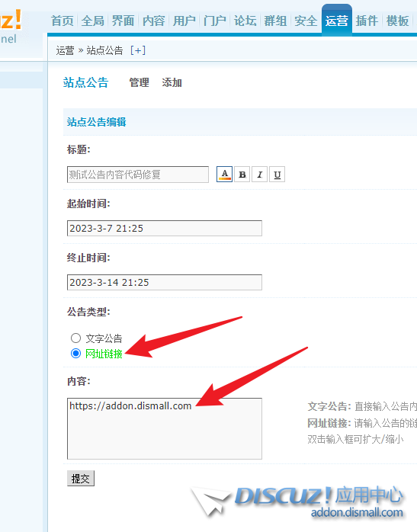Toggle bold formatting for the title
This screenshot has width=417, height=532.
click(242, 175)
